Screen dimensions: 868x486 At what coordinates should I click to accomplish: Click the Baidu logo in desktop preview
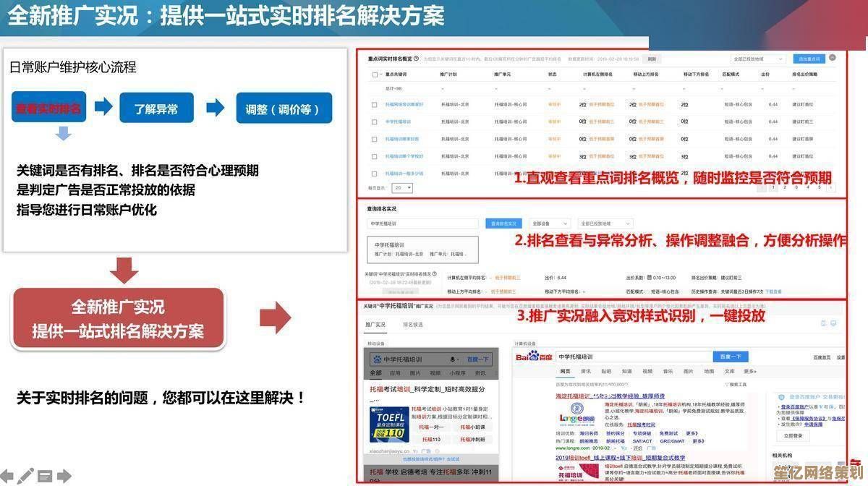[x=533, y=357]
